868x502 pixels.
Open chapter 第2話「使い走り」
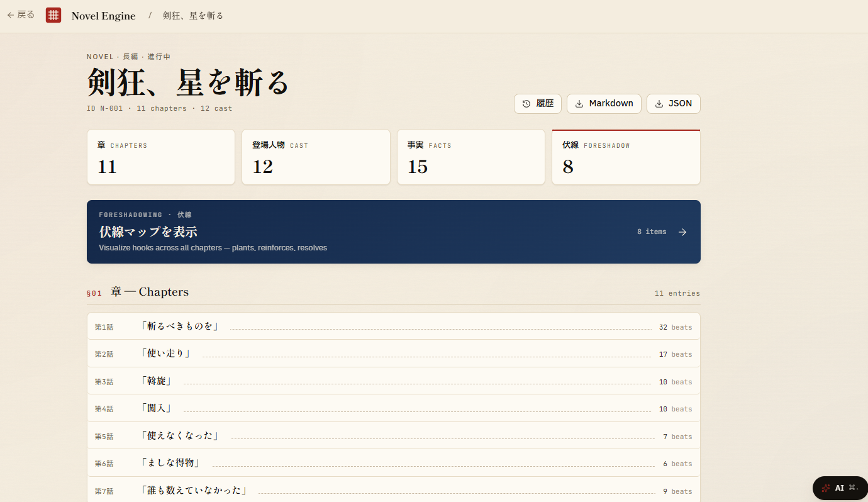click(394, 354)
